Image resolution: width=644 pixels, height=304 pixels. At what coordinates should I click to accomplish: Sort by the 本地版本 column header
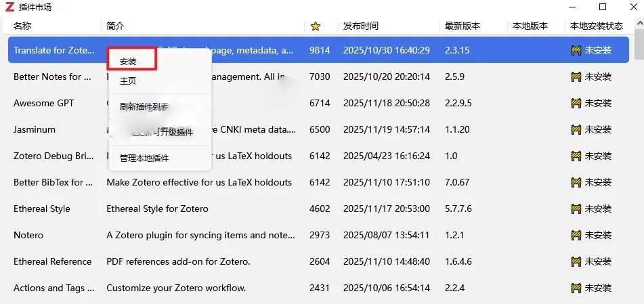click(x=530, y=26)
